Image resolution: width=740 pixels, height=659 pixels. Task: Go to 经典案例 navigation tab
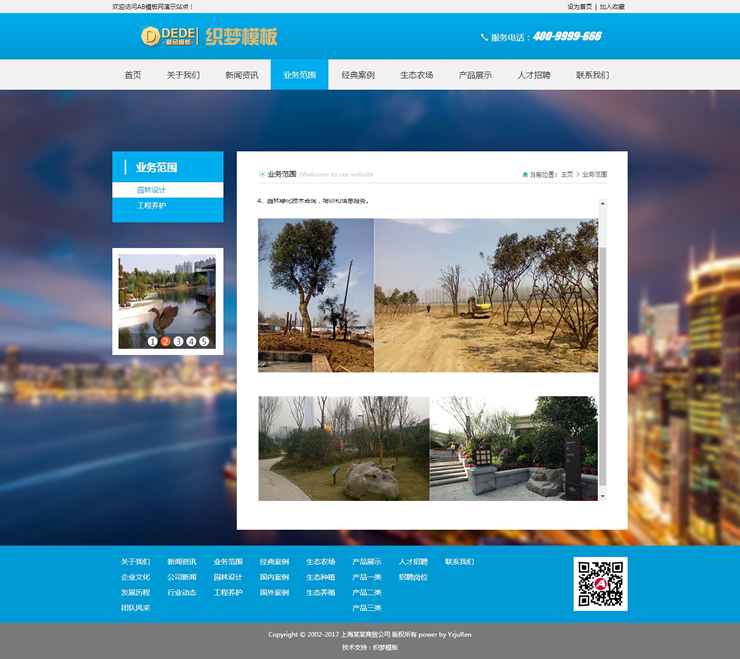coord(357,75)
